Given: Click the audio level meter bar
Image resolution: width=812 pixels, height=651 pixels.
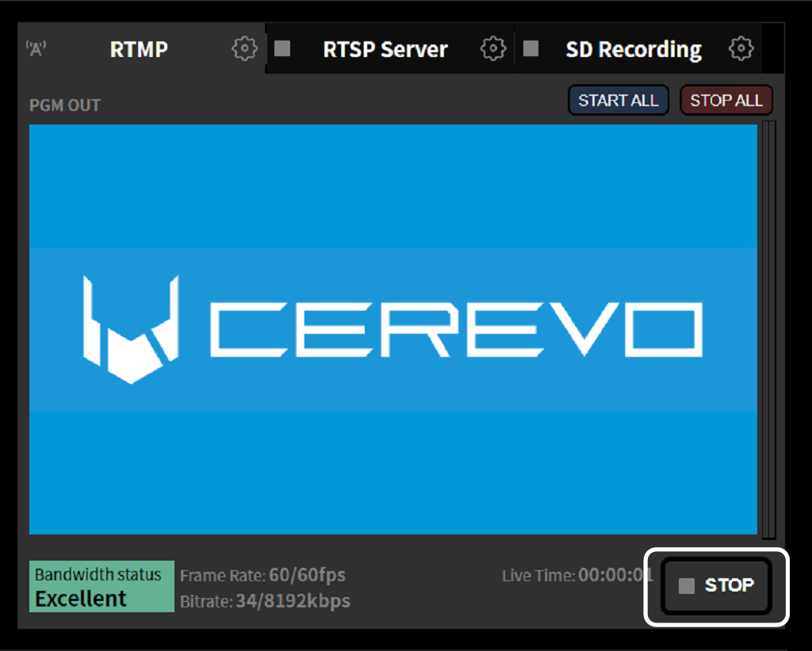Looking at the screenshot, I should (768, 329).
